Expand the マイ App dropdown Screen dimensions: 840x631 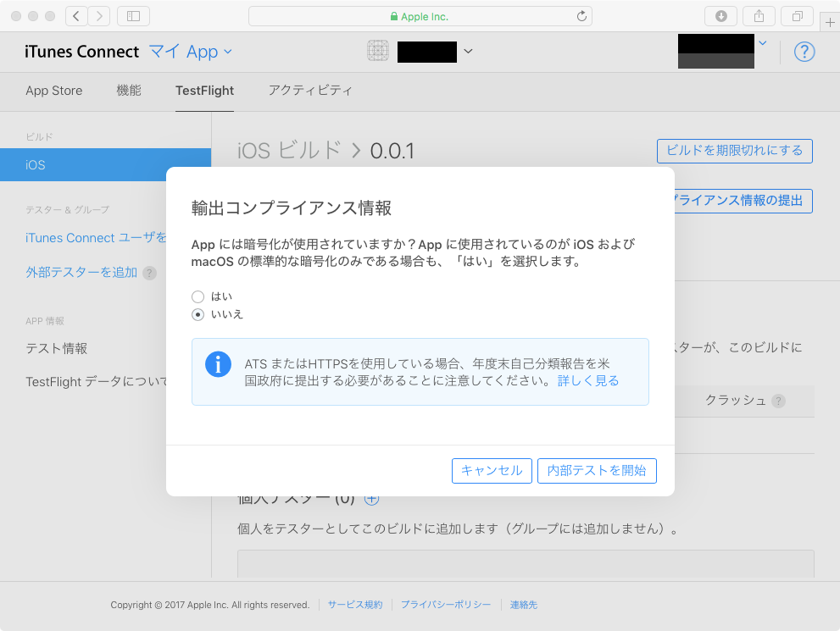(x=190, y=52)
